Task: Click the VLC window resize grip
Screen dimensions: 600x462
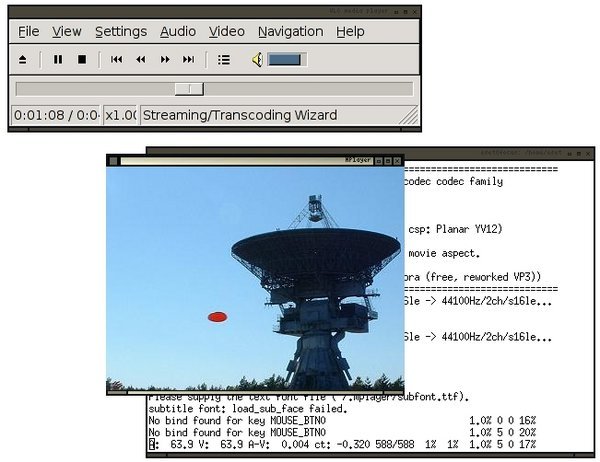Action: point(409,116)
